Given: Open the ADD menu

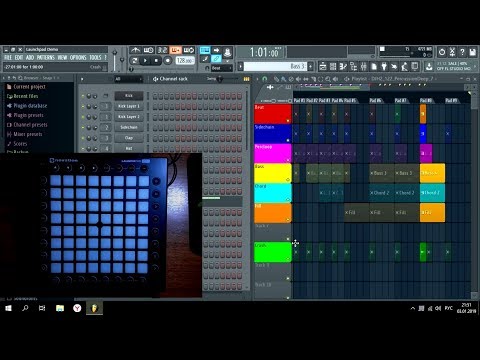Looking at the screenshot, I should point(30,58).
